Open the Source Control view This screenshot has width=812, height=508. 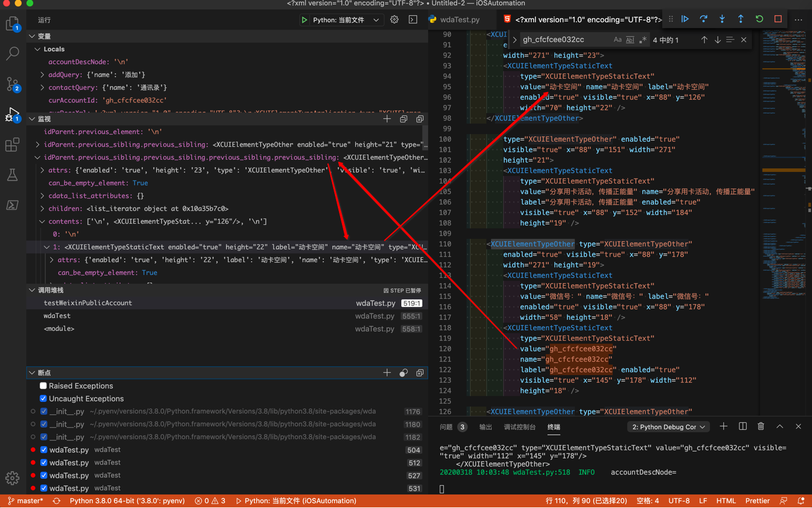click(13, 84)
